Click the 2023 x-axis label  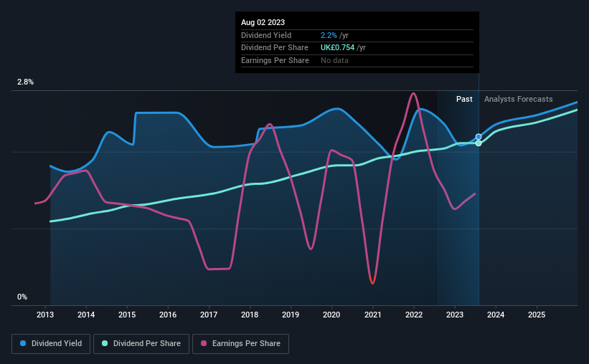click(x=455, y=315)
